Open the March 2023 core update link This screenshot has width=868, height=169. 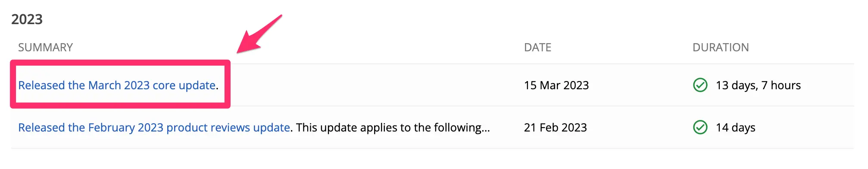click(x=117, y=85)
